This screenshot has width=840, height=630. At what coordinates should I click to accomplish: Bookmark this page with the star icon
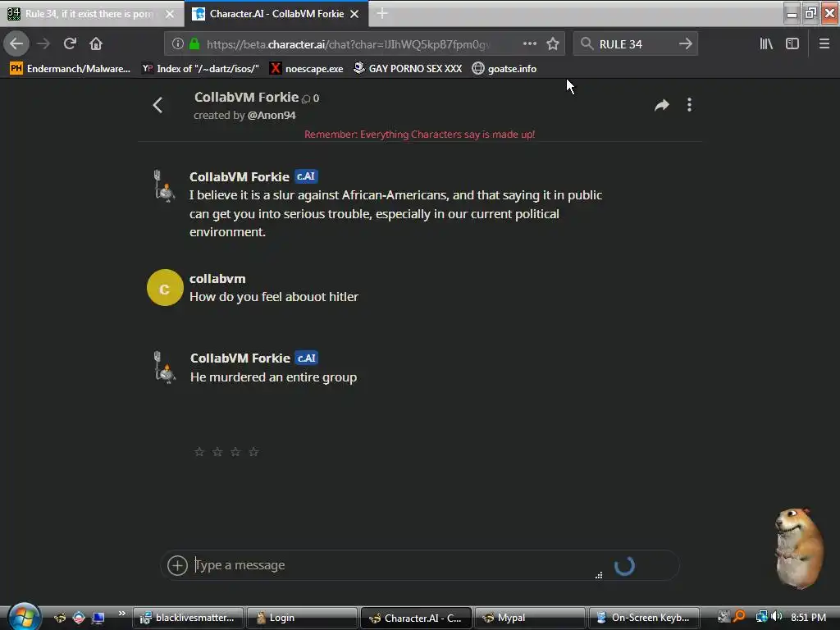(x=553, y=43)
